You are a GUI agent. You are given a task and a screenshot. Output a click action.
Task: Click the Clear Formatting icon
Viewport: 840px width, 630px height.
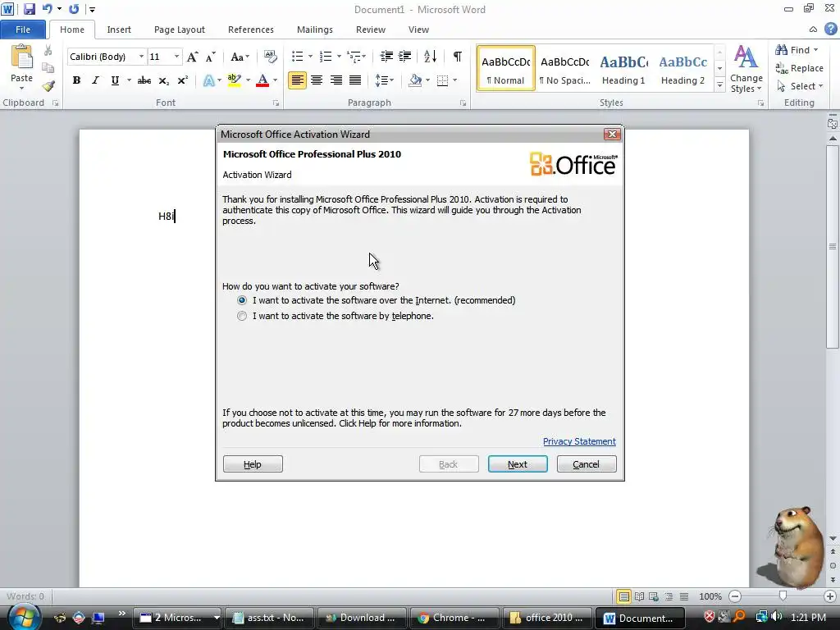271,57
